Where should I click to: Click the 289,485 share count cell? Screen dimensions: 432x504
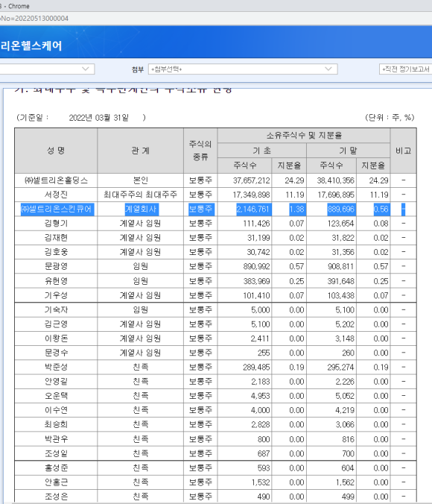245,367
